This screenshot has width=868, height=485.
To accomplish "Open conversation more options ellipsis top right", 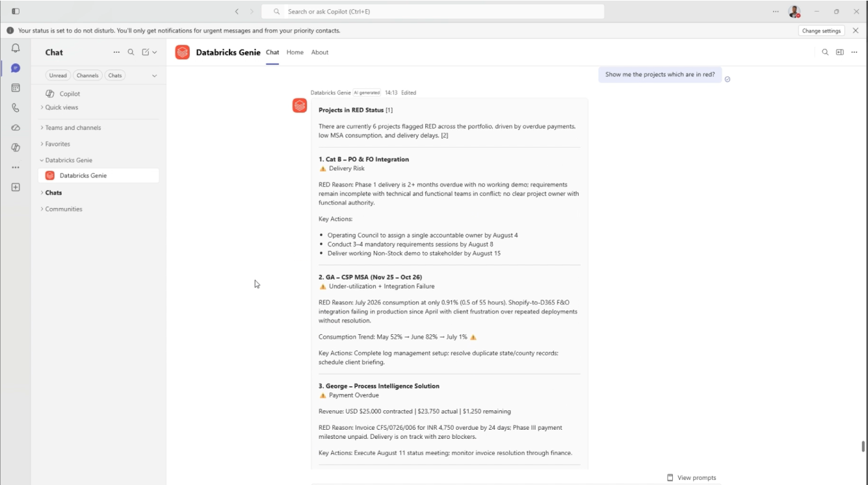I will [x=854, y=52].
